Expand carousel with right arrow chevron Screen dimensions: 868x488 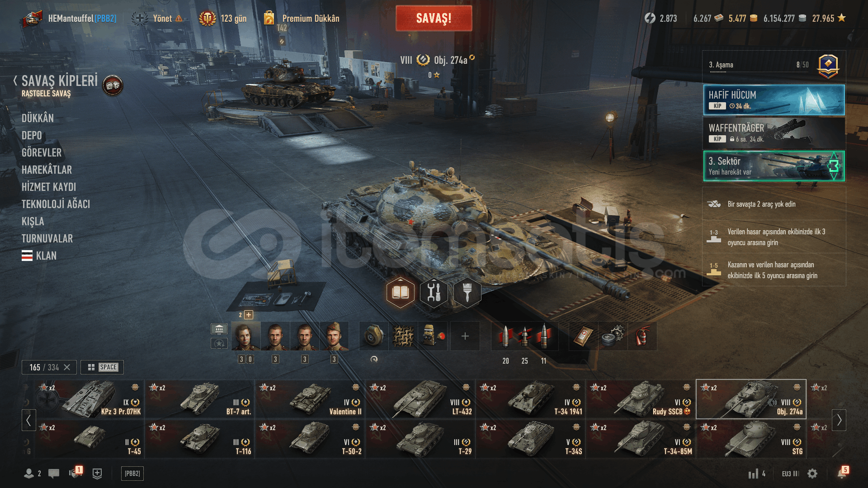839,420
